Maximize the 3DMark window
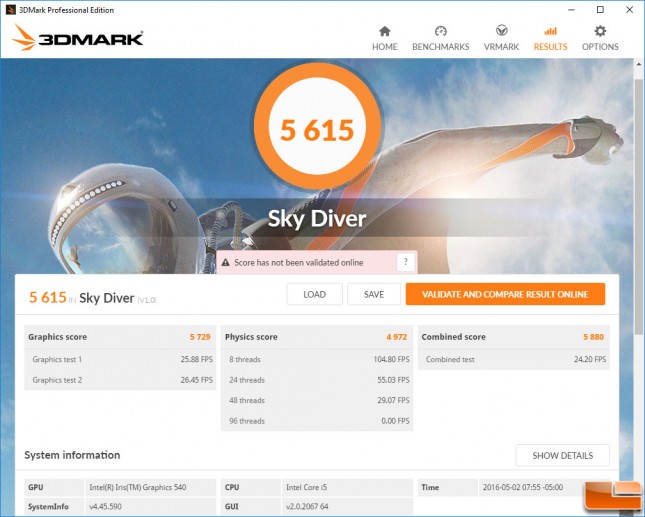 pyautogui.click(x=600, y=10)
